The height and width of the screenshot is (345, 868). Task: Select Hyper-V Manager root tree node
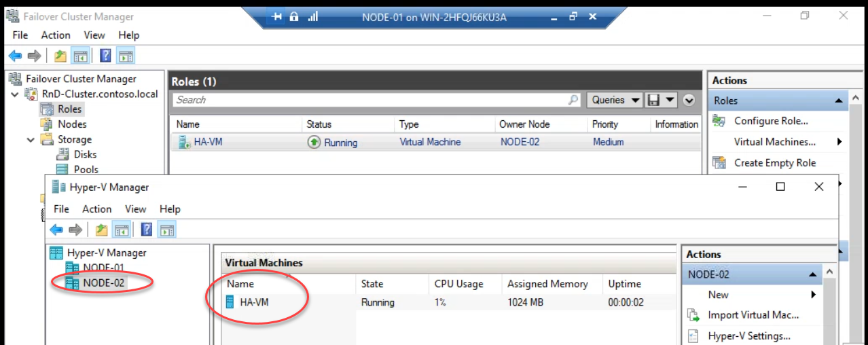point(107,253)
